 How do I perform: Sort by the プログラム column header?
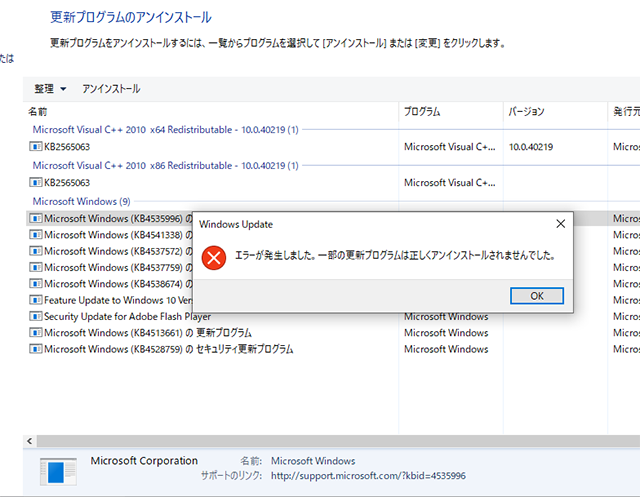pos(422,111)
